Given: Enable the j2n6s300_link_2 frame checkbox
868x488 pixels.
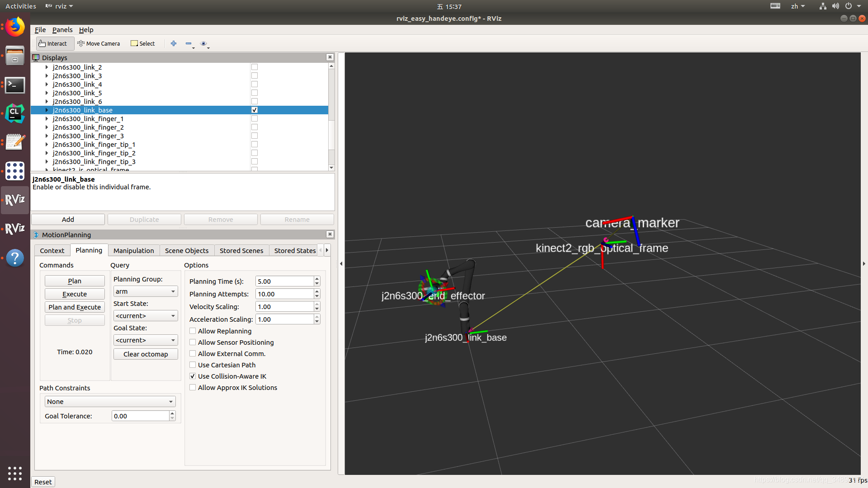Looking at the screenshot, I should 255,67.
